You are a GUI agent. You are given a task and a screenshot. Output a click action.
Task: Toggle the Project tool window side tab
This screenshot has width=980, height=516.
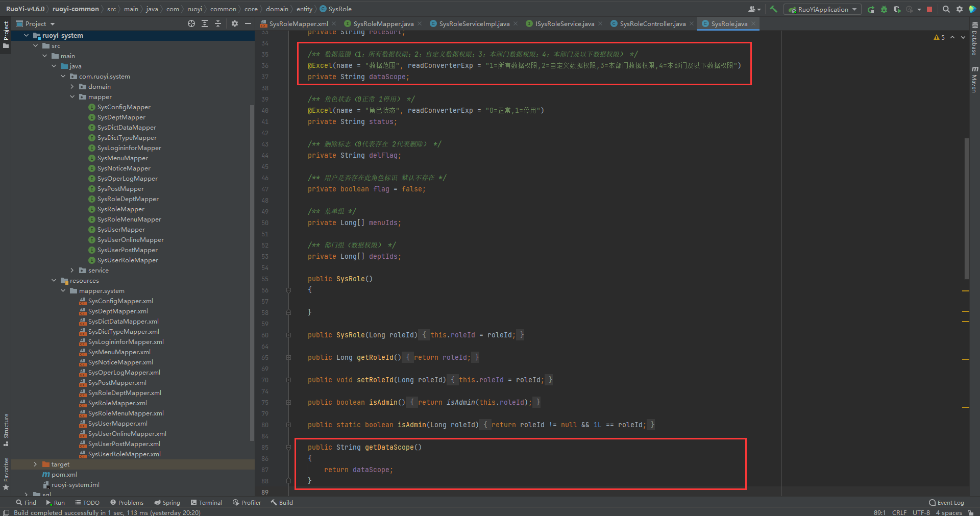click(x=6, y=35)
